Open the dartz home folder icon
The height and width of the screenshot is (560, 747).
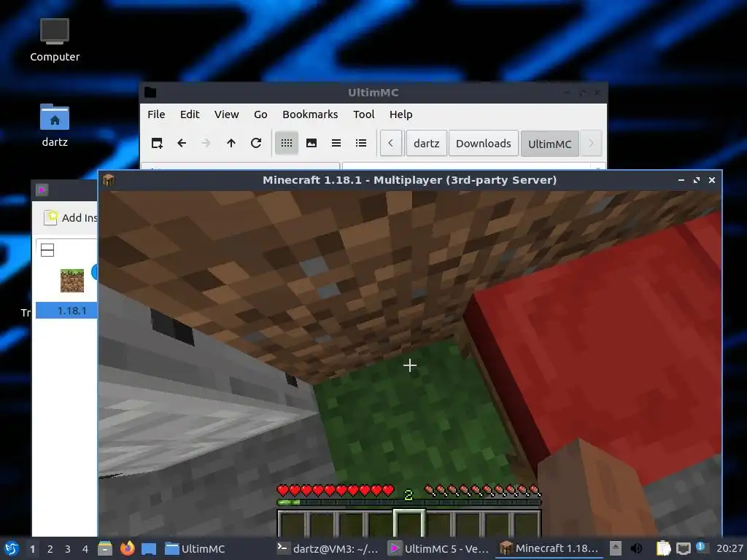click(54, 125)
